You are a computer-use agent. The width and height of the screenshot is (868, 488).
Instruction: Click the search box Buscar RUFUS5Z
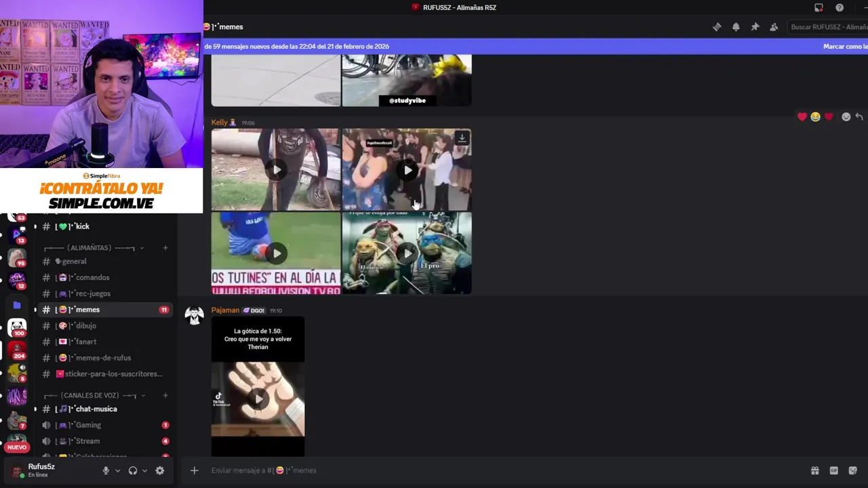point(827,27)
